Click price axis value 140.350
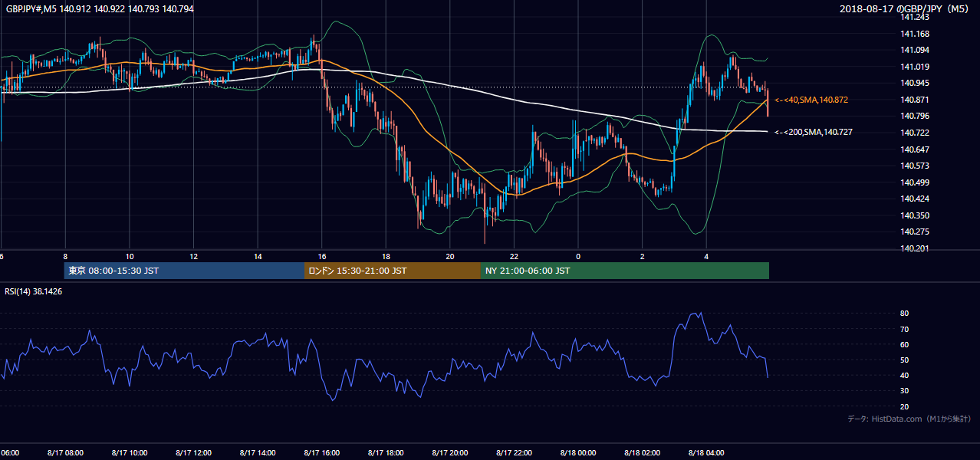This screenshot has height=460, width=980. [x=916, y=215]
